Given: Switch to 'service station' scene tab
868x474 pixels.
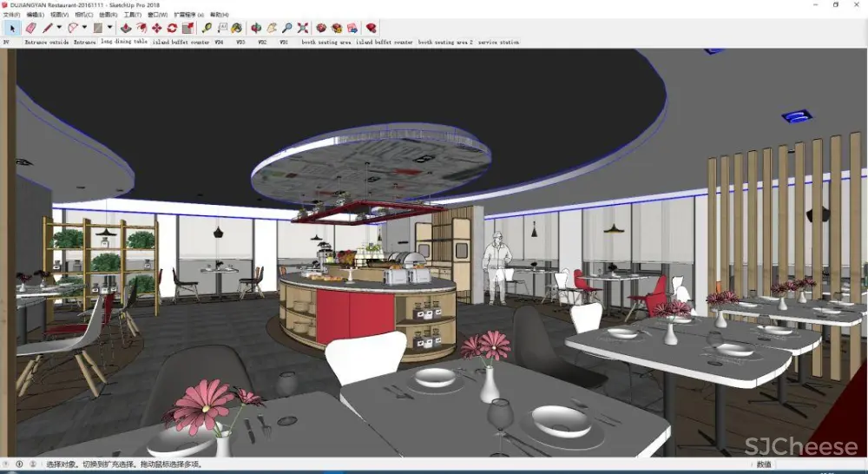Looking at the screenshot, I should [498, 42].
